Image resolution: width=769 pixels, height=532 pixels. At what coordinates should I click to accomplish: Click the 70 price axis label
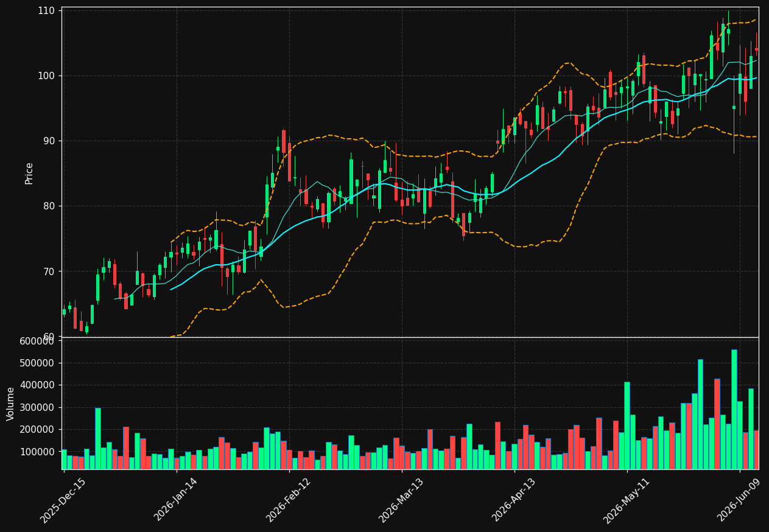coord(50,271)
